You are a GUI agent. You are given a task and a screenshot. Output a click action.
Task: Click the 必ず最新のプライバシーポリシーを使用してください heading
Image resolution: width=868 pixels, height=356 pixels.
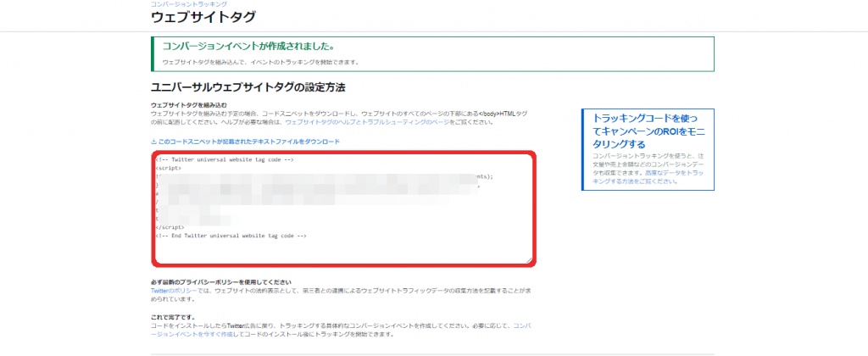[x=221, y=282]
